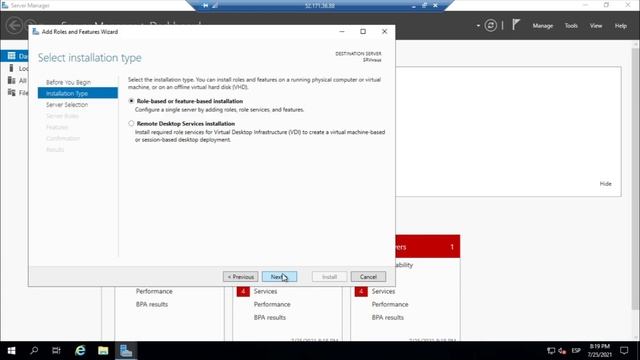Image resolution: width=640 pixels, height=360 pixels.
Task: Open Server Selection wizard step
Action: tap(67, 104)
